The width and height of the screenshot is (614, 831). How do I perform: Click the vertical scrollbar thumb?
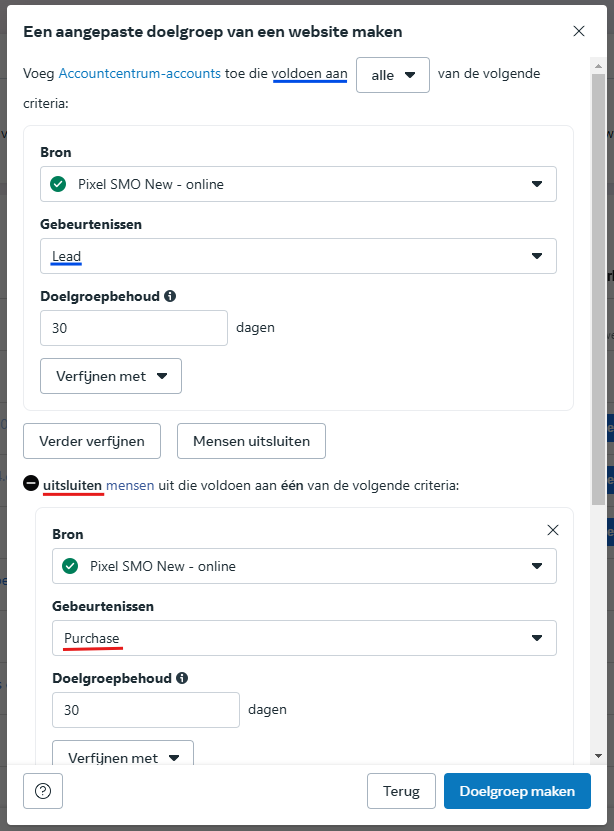598,289
